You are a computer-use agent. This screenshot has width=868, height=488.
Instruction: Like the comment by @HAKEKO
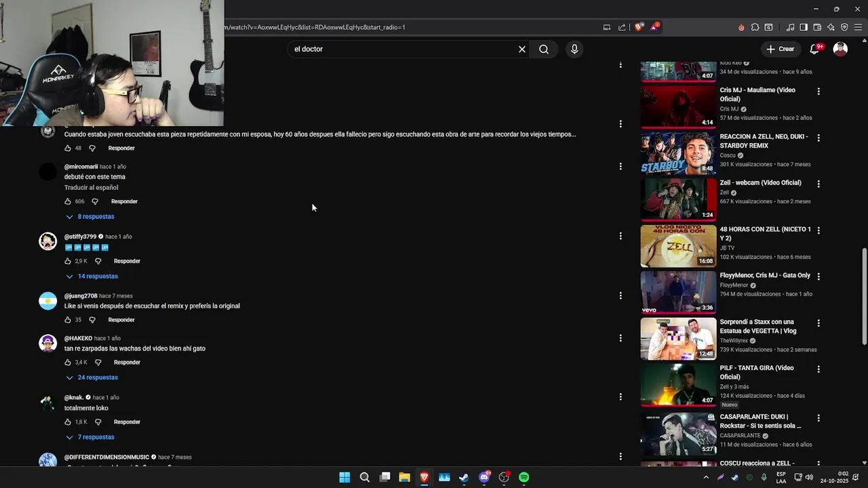68,363
